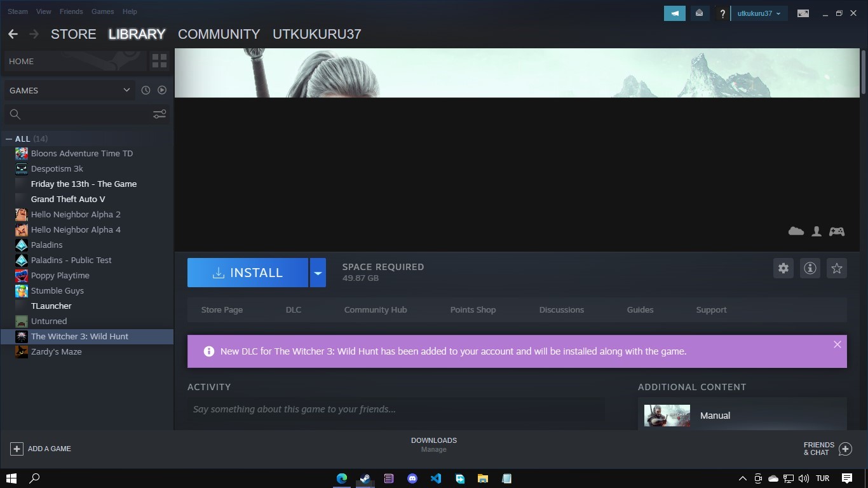Open the Witcher 3 manage gear icon
The image size is (868, 488).
coord(783,268)
